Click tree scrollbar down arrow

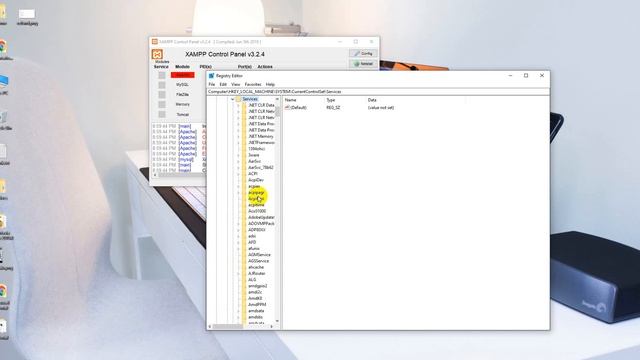(x=277, y=321)
